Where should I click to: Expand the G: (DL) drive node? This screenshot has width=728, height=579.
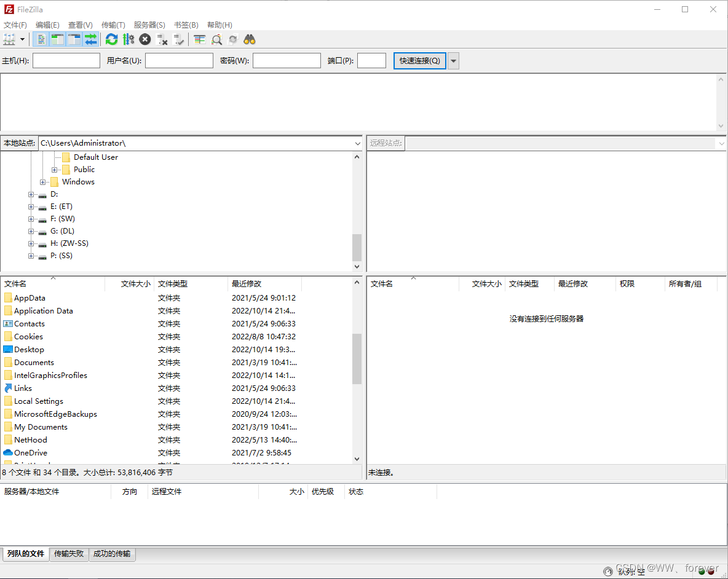[x=31, y=231]
